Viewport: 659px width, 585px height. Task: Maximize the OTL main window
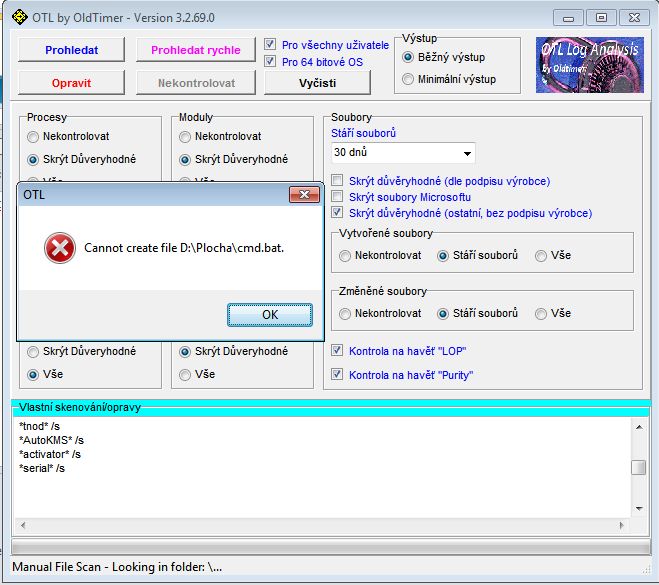[601, 18]
